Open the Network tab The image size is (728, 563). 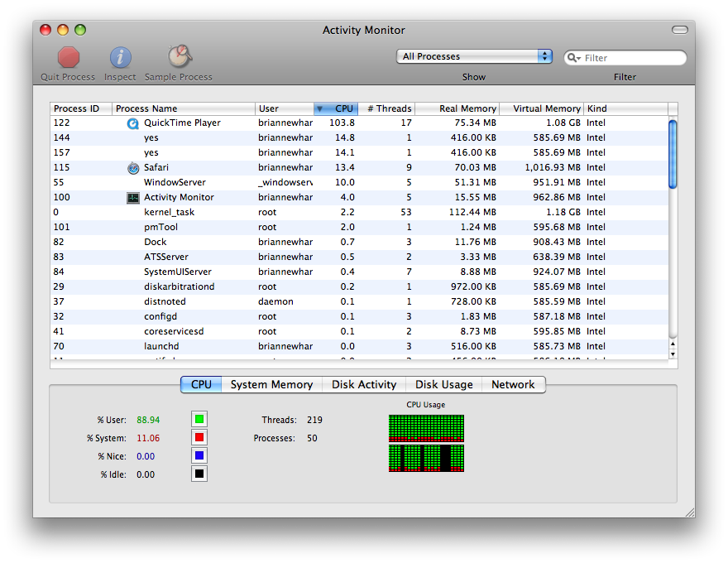(513, 385)
